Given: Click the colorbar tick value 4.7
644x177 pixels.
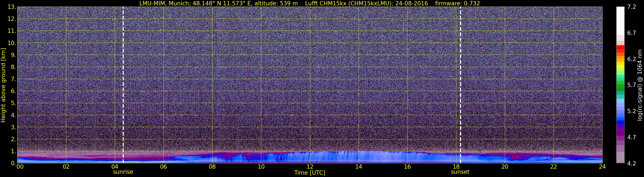Looking at the screenshot, I should [632, 137].
